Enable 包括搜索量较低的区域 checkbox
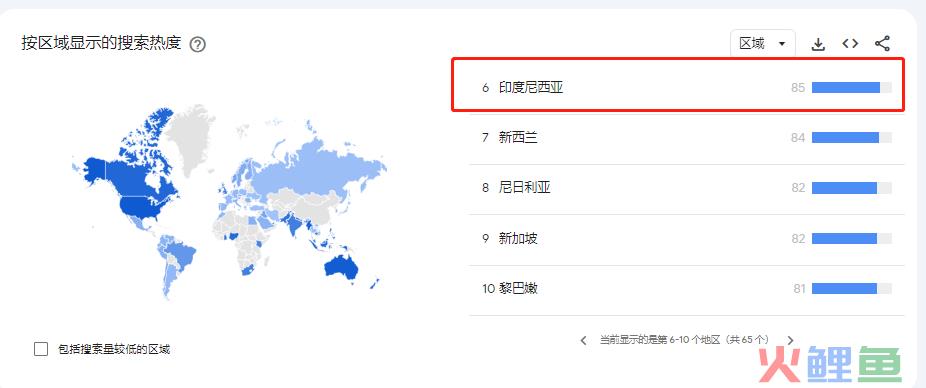Image resolution: width=926 pixels, height=388 pixels. coord(41,349)
